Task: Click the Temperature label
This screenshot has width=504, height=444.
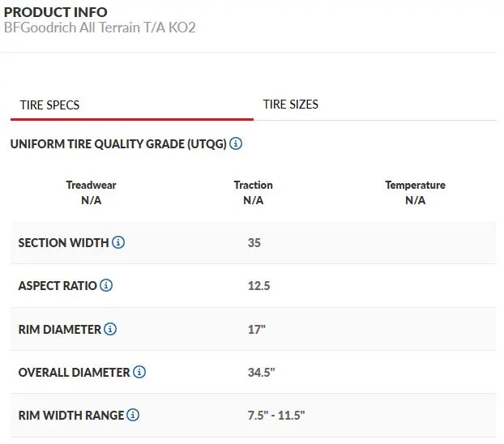Action: pos(416,186)
